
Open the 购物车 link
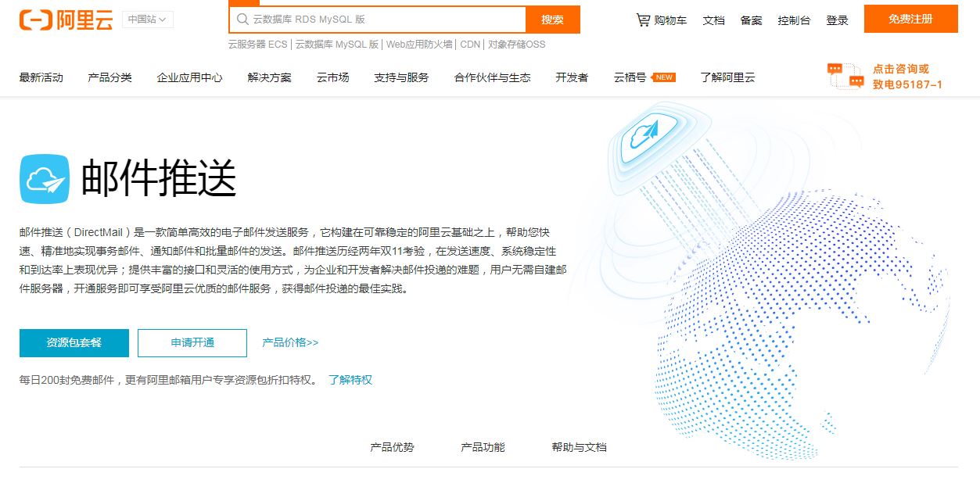[670, 20]
